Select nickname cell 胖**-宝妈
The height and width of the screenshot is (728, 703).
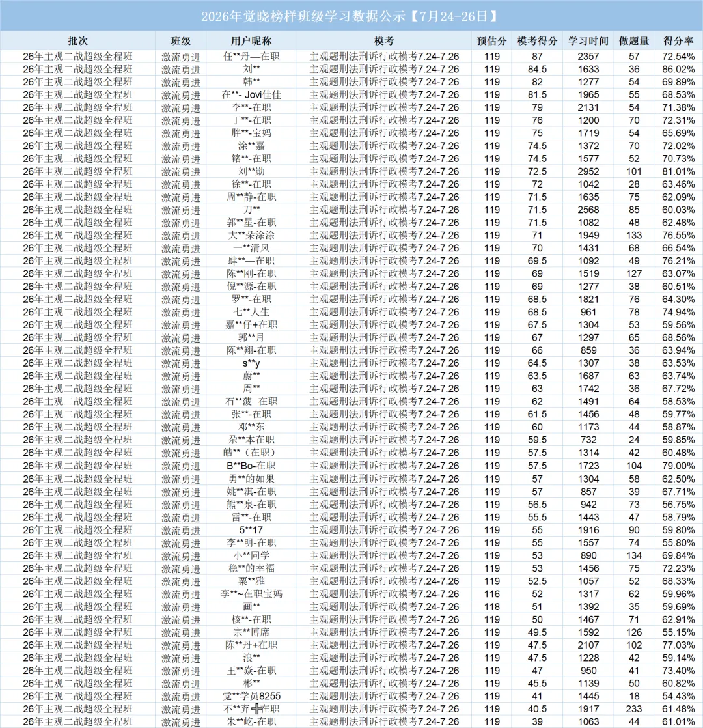pyautogui.click(x=251, y=133)
